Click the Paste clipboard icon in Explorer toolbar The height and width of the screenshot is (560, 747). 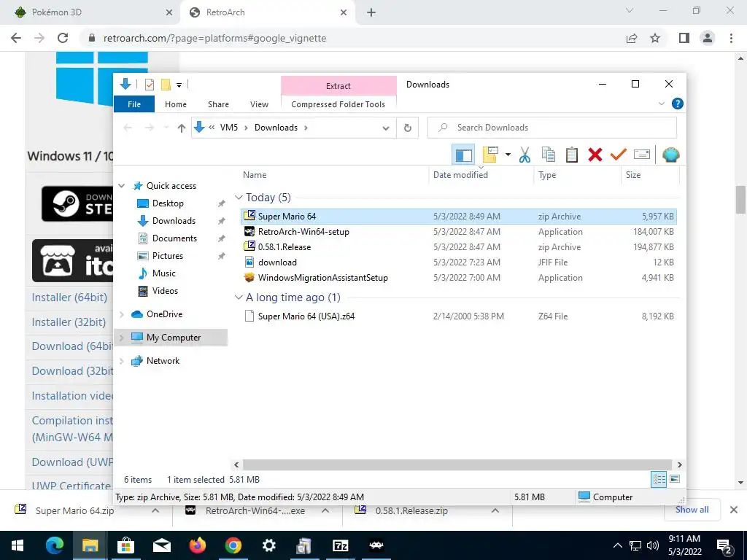point(572,155)
